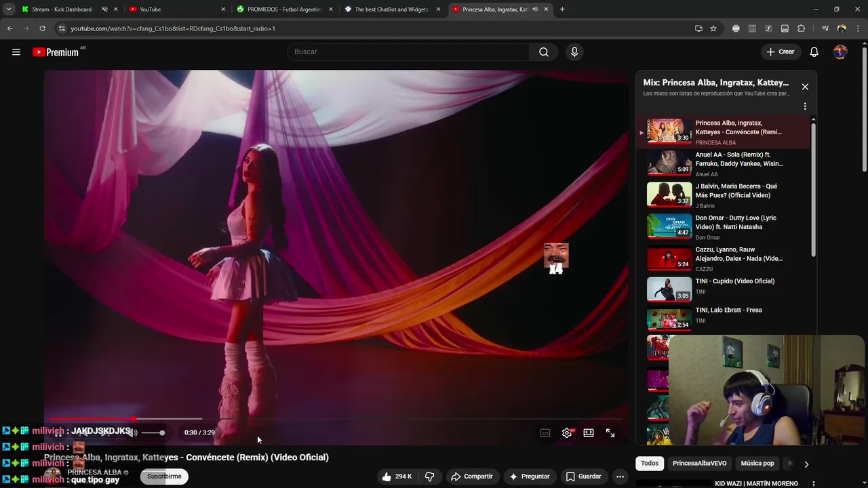
Task: Open Chrome media controls icon
Action: point(825,28)
